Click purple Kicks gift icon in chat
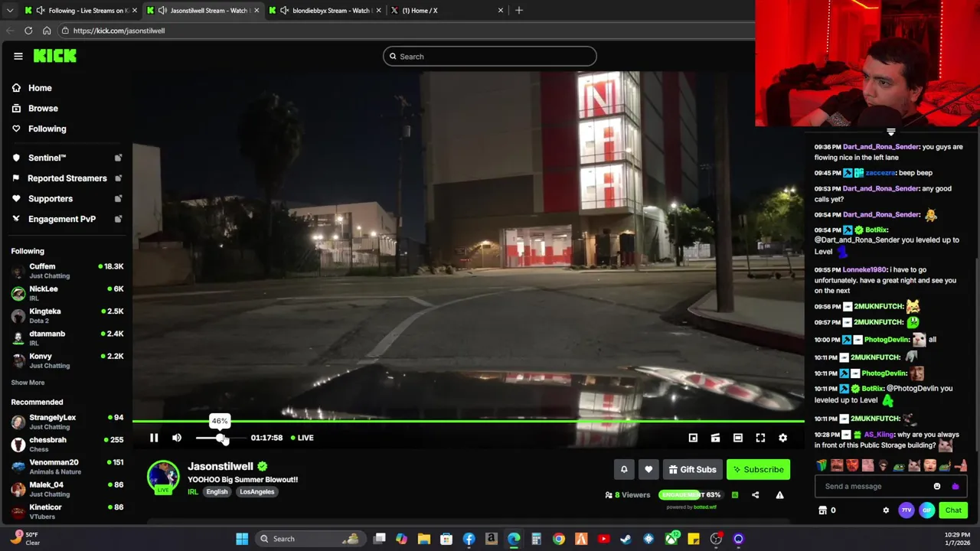The width and height of the screenshot is (980, 551). coord(955,486)
